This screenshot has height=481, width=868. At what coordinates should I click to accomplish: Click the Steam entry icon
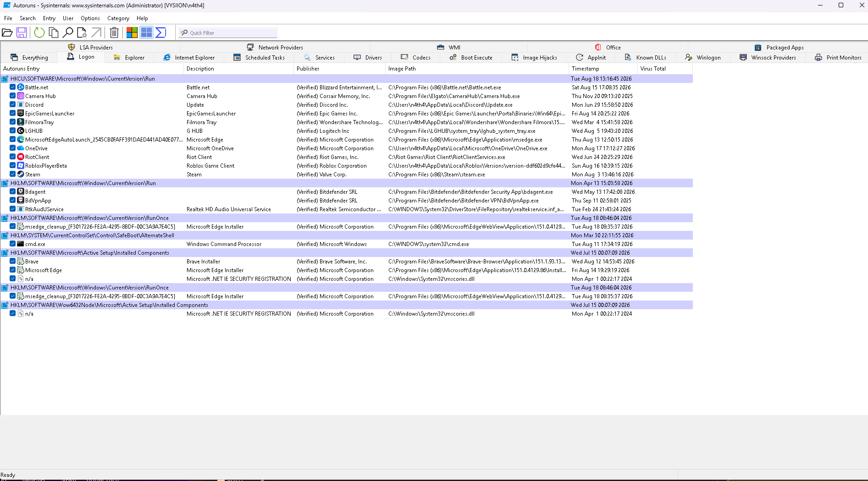click(21, 174)
